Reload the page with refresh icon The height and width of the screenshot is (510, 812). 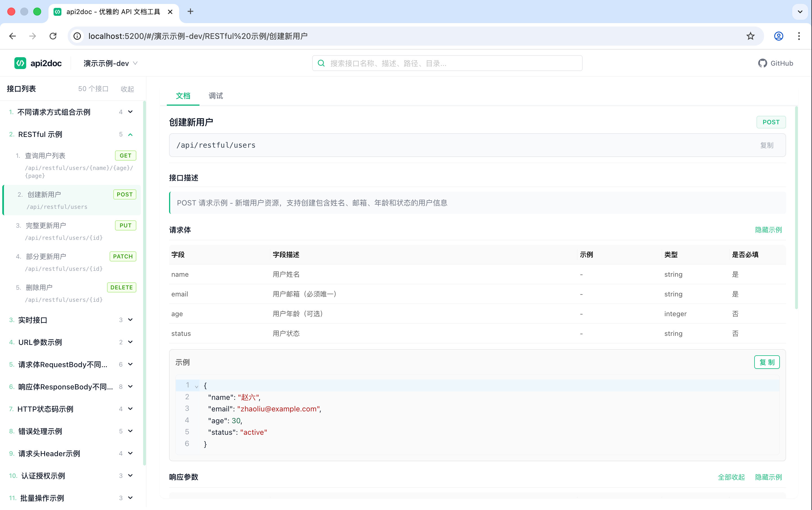click(53, 36)
